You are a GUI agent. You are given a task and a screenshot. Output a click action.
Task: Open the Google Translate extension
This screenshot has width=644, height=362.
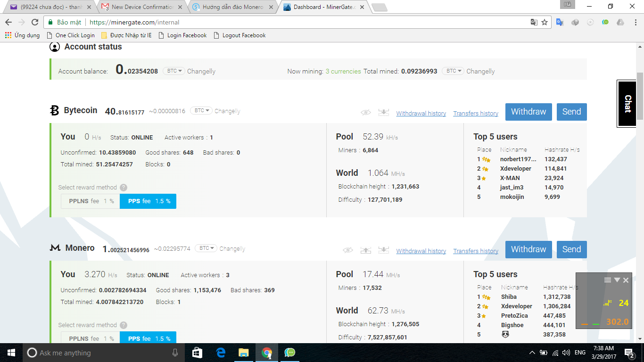[560, 22]
